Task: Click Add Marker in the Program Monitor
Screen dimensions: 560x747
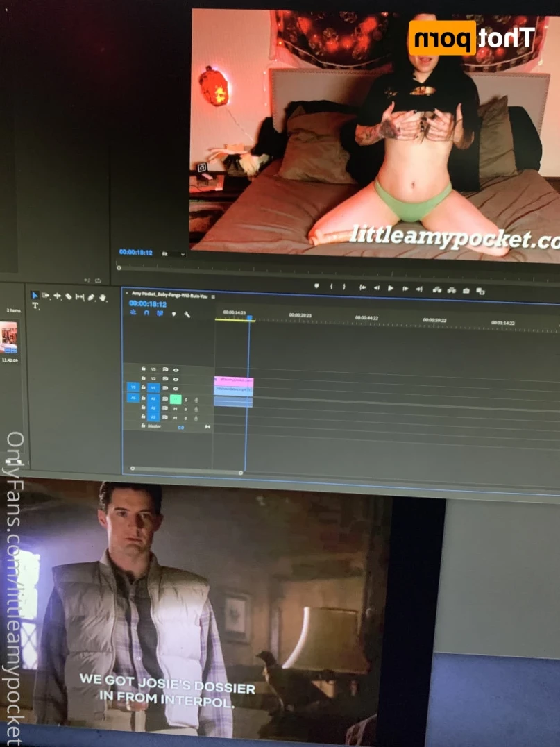Action: coord(316,286)
